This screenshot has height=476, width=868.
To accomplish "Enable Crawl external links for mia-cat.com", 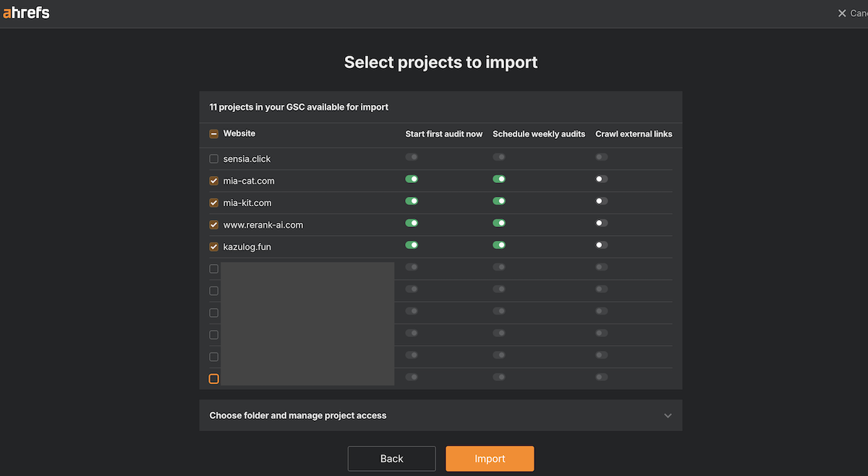I will [x=601, y=179].
